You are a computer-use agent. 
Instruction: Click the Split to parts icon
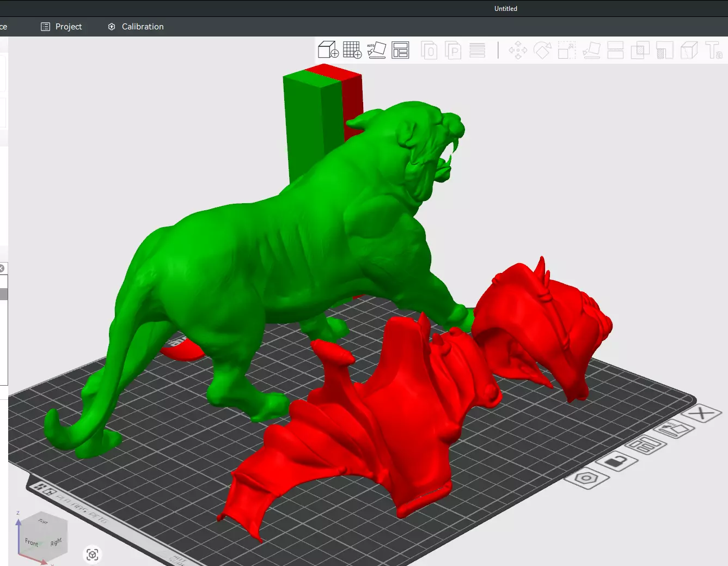click(x=453, y=50)
